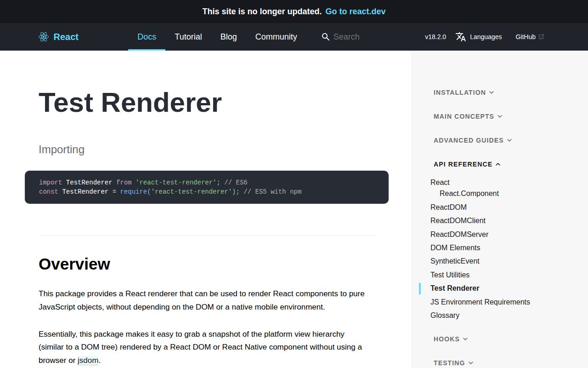Open React in the API reference list
Image resolution: width=588 pixels, height=368 pixels.
click(440, 182)
